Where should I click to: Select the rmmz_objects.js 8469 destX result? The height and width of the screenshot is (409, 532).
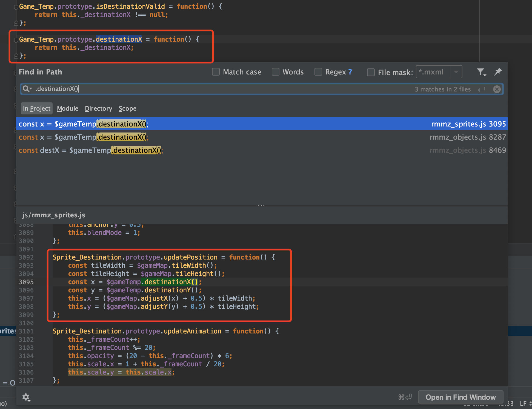(262, 150)
